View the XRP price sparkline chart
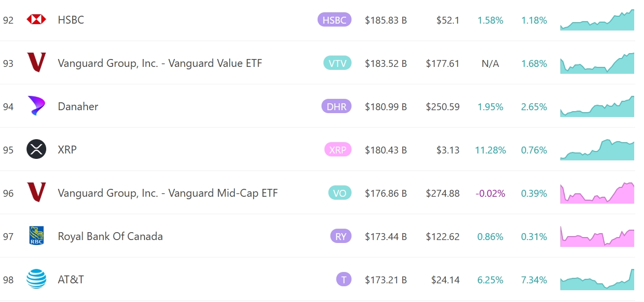Image resolution: width=644 pixels, height=302 pixels. point(597,150)
